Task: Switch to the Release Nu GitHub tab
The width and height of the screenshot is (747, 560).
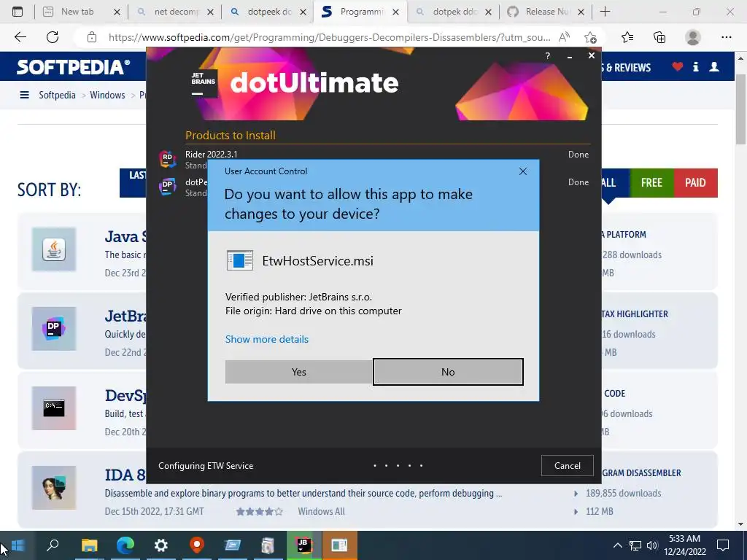Action: pyautogui.click(x=547, y=12)
